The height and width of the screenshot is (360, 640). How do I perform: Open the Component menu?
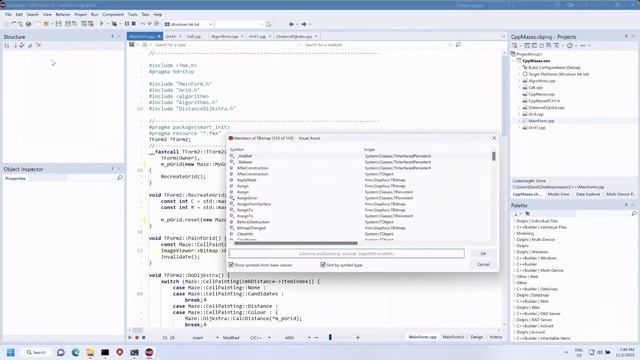tap(113, 14)
